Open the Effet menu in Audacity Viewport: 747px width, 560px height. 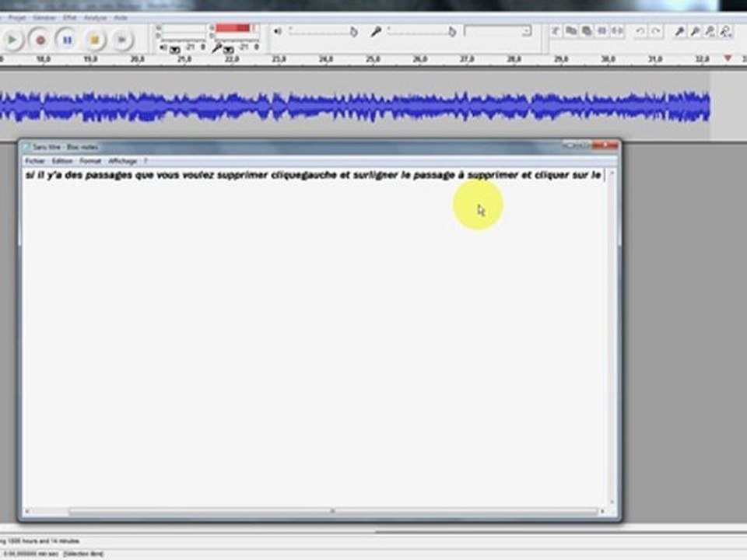click(x=69, y=18)
